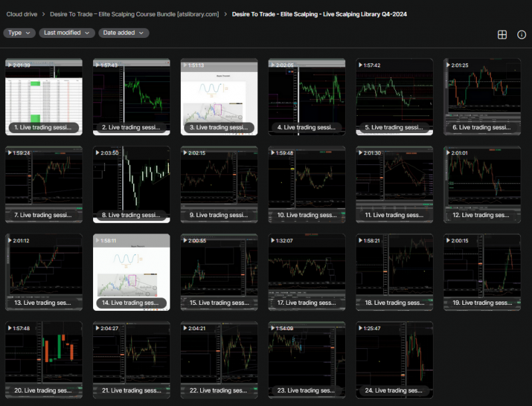The width and height of the screenshot is (532, 406).
Task: Open video 20. Live trading session thumbnail
Action: pyautogui.click(x=44, y=360)
